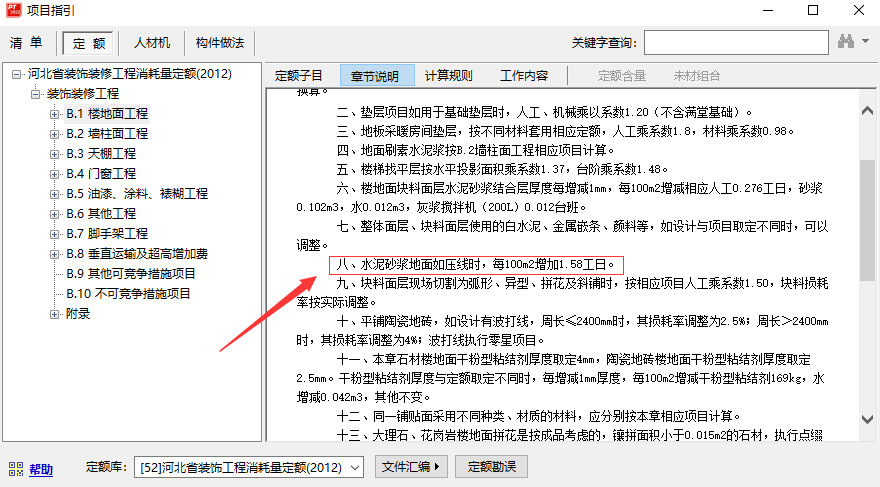Click the disabled 定额含量 tab
The width and height of the screenshot is (880, 487).
tap(621, 76)
